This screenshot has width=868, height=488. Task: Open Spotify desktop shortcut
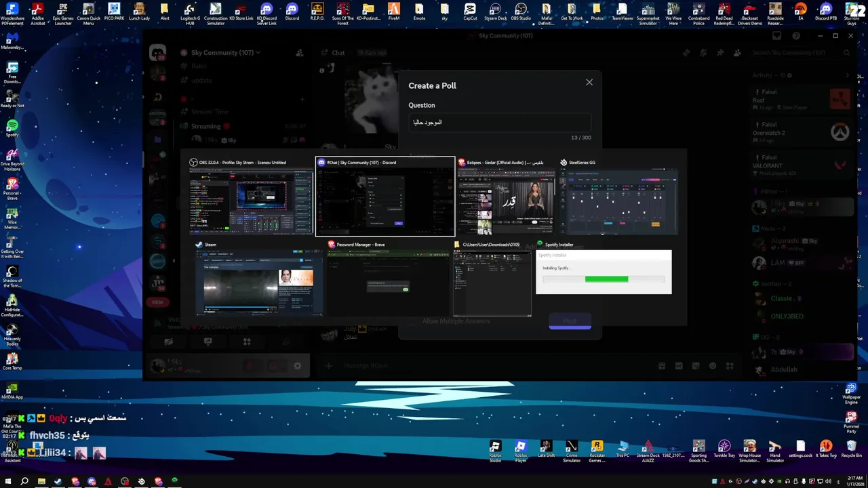tap(12, 128)
